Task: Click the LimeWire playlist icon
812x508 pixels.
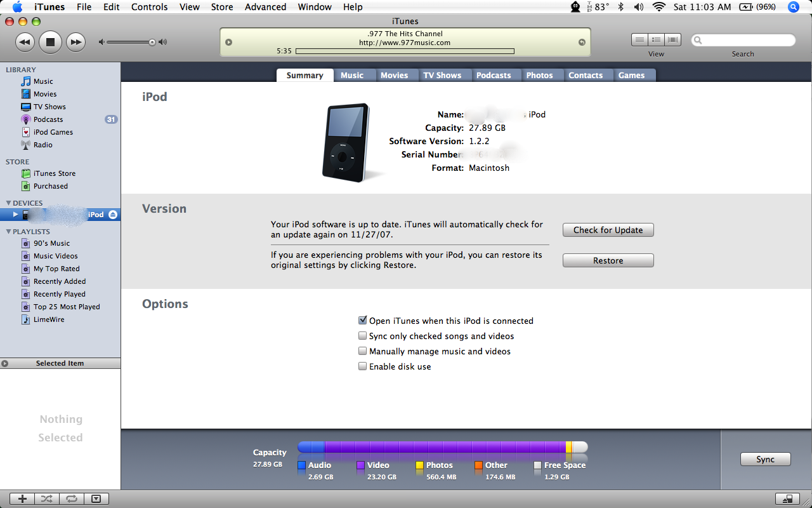Action: tap(26, 319)
